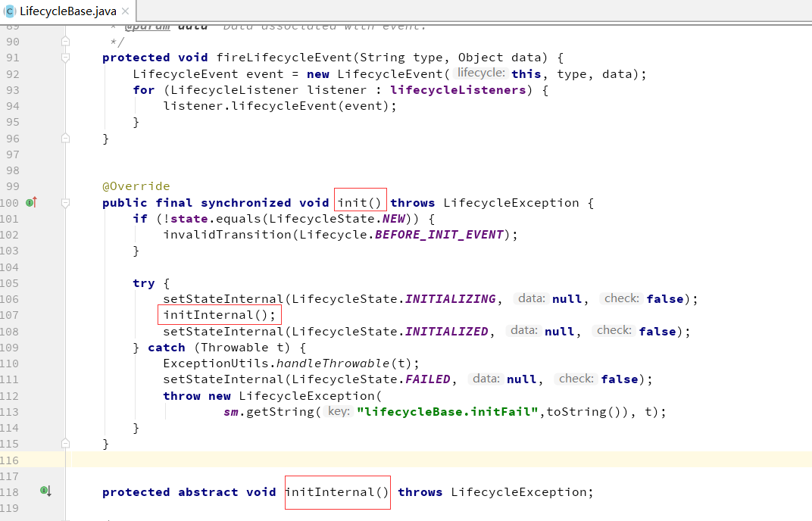Click the BEFORE_INIT_EVENT constant
Screen dimensions: 812x521
pos(439,235)
